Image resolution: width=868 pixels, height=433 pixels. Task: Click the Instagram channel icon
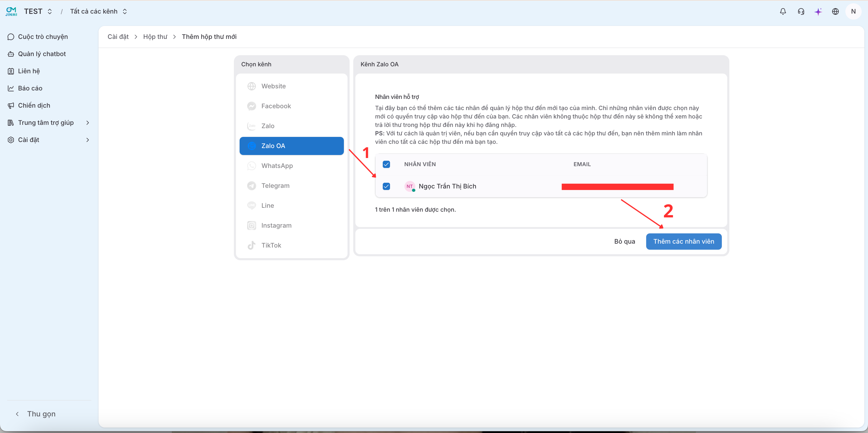click(x=251, y=226)
